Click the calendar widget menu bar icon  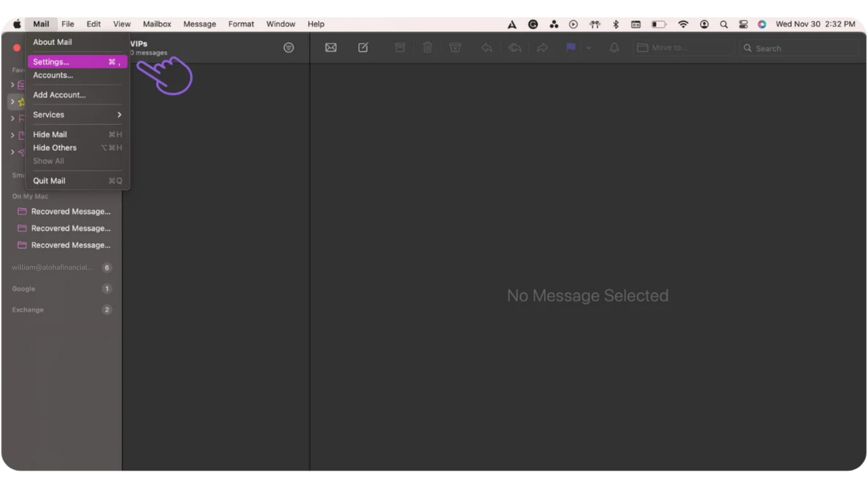[x=636, y=24]
